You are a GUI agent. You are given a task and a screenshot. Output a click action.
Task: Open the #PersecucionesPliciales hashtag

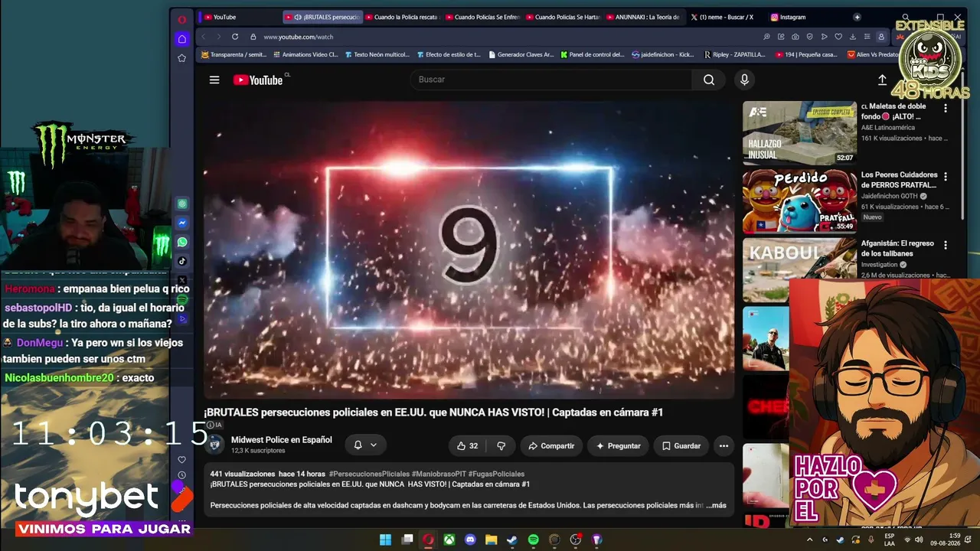pyautogui.click(x=369, y=474)
